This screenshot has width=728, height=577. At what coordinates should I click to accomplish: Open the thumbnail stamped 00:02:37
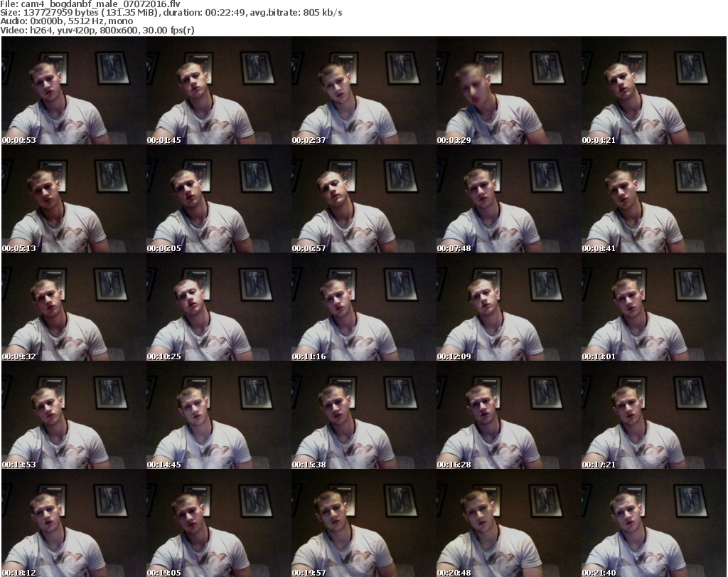coord(363,90)
